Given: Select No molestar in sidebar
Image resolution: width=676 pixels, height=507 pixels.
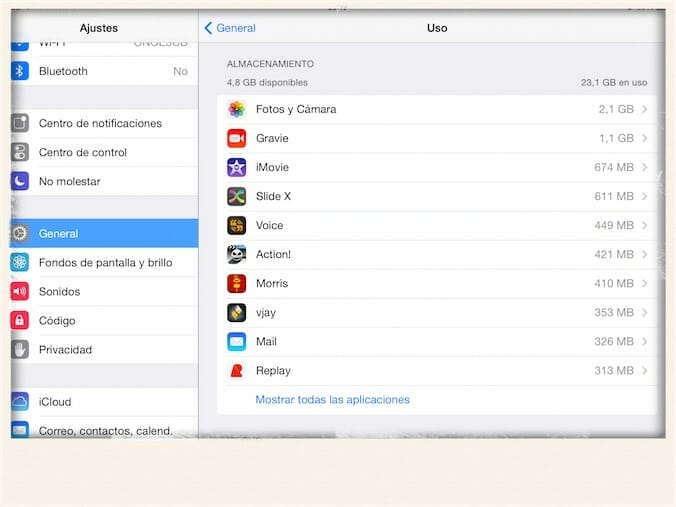Looking at the screenshot, I should tap(104, 181).
